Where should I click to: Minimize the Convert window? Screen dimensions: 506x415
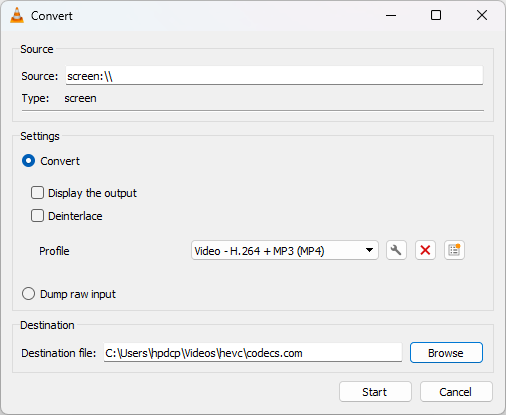391,15
